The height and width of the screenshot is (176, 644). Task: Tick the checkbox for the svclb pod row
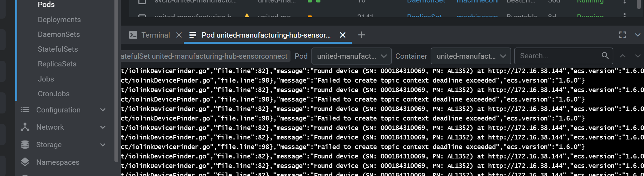[x=142, y=2]
